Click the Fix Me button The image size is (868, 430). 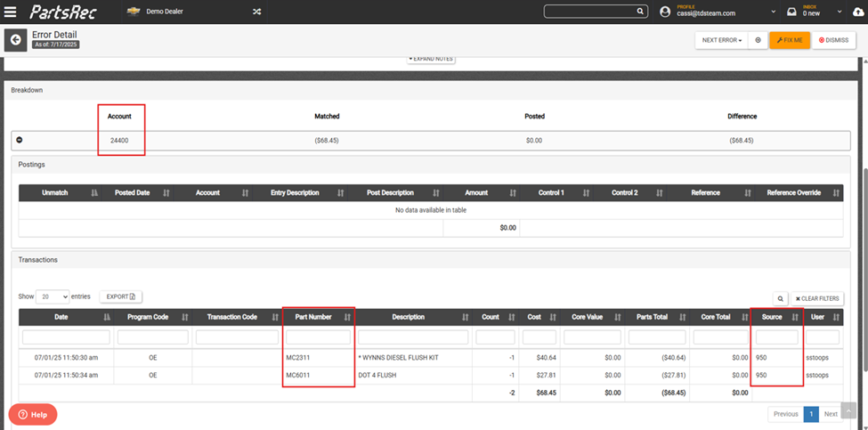[790, 40]
